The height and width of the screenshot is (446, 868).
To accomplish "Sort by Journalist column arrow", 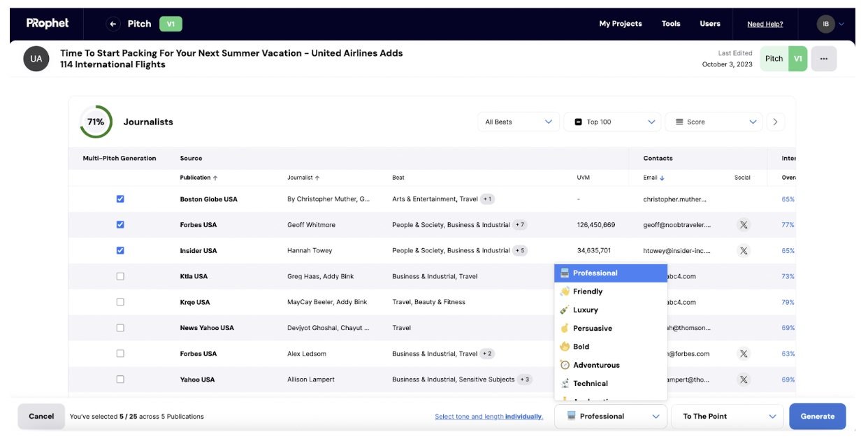I will 317,178.
